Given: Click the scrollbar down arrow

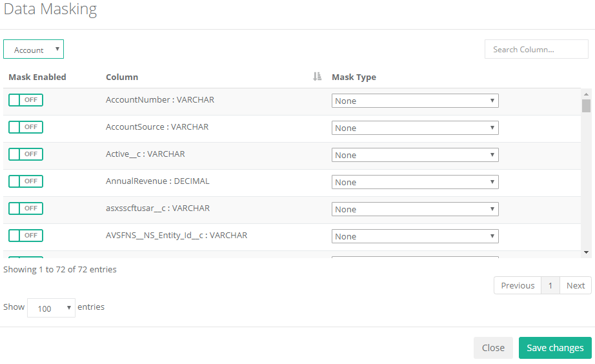Looking at the screenshot, I should pos(586,252).
